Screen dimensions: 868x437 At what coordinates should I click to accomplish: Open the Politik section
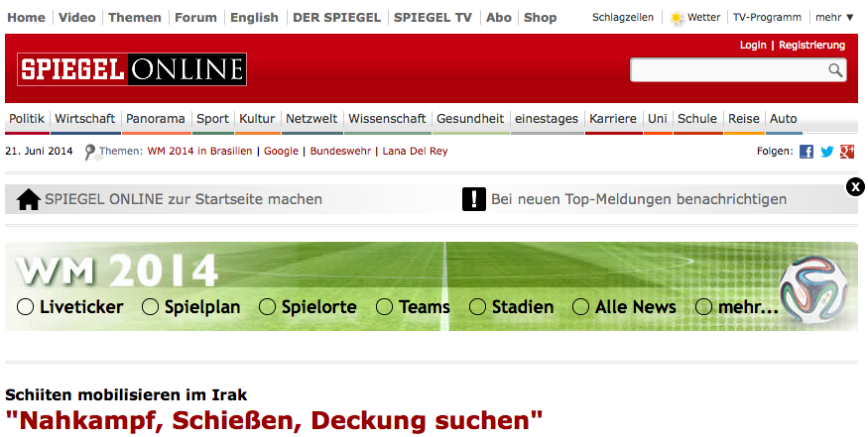coord(27,118)
